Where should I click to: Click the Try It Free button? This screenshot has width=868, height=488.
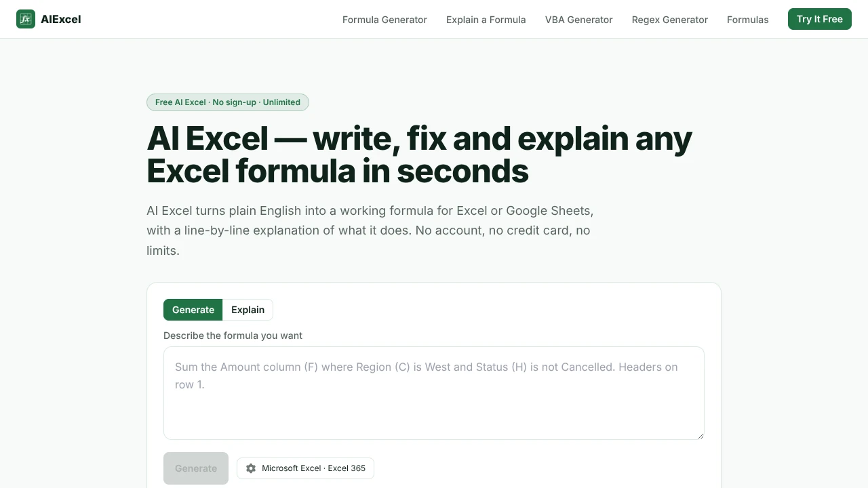pyautogui.click(x=820, y=19)
